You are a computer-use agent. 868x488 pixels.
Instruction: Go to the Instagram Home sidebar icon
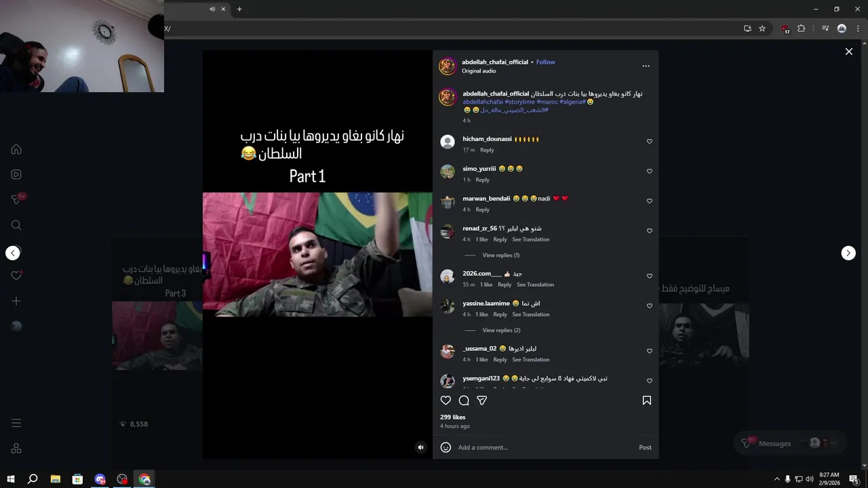tap(16, 149)
